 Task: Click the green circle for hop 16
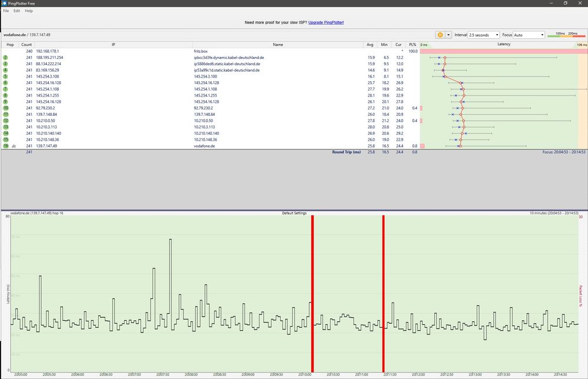click(x=5, y=145)
